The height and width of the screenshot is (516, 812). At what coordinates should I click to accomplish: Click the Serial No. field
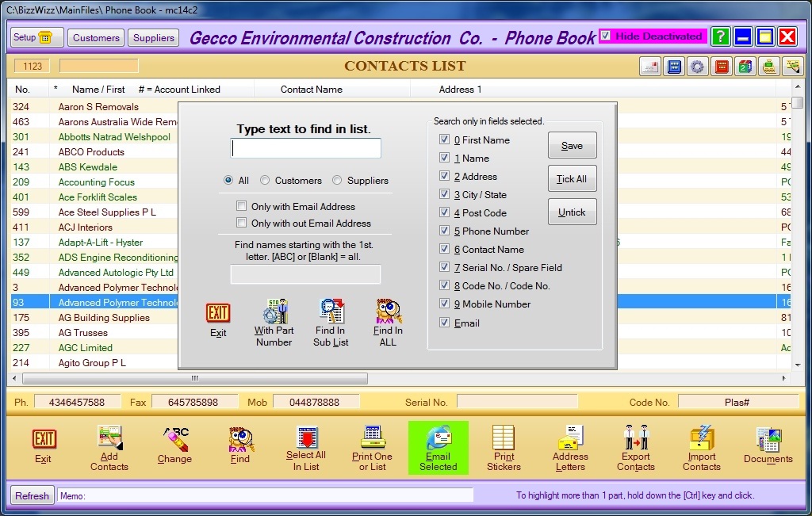click(517, 402)
